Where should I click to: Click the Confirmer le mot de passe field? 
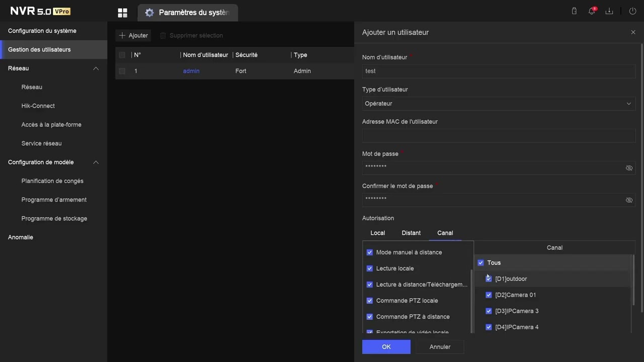(499, 200)
